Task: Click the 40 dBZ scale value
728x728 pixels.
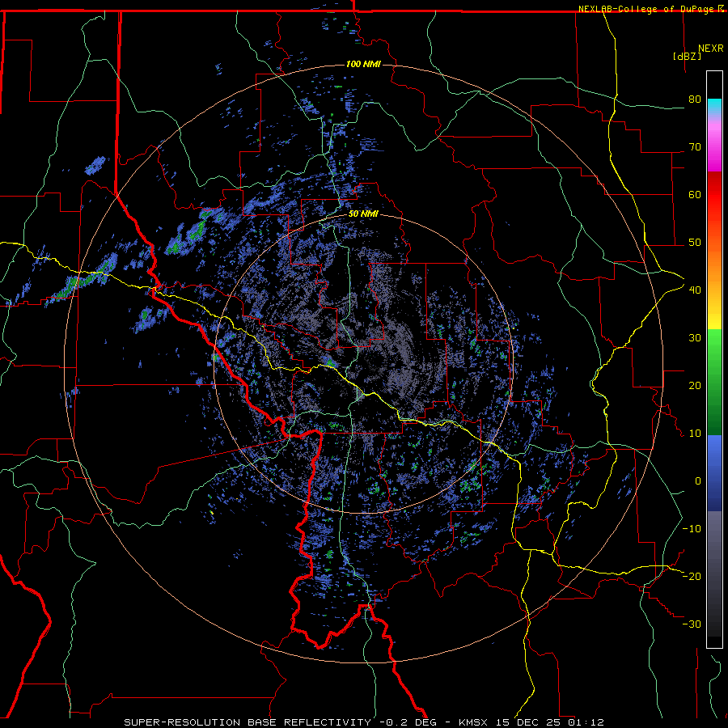Action: click(x=695, y=290)
